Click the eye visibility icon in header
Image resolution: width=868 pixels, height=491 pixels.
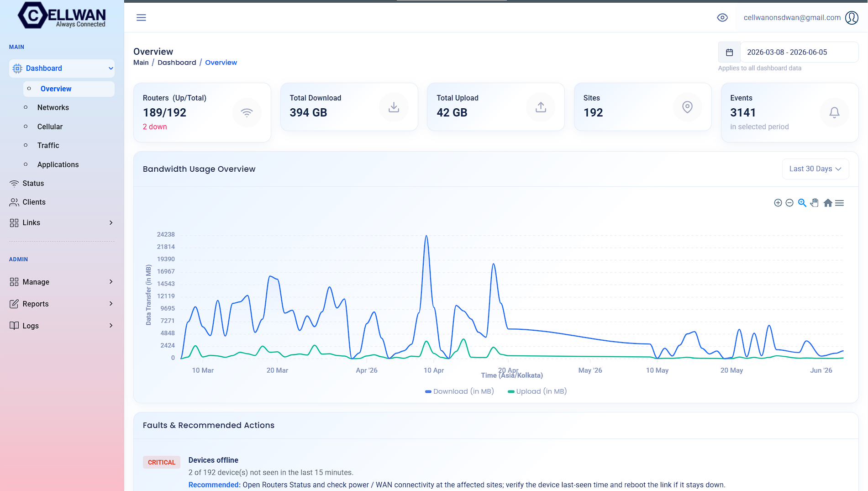(722, 17)
